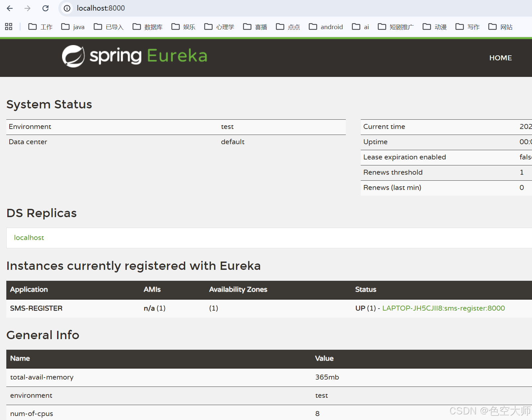532x420 pixels.
Task: Select the n/a (1) AMIs cell
Action: pyautogui.click(x=155, y=308)
